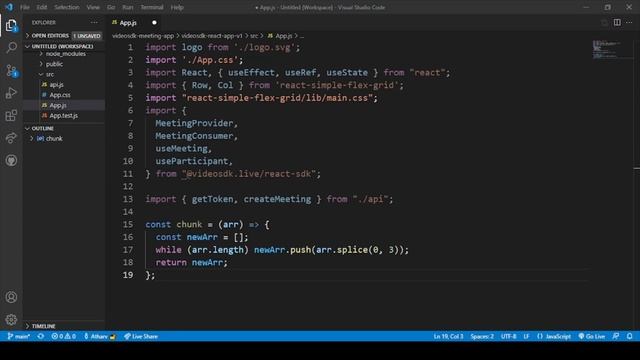Click the breadcrumb trailing ellipsis item
This screenshot has height=360, width=640.
[x=302, y=36]
